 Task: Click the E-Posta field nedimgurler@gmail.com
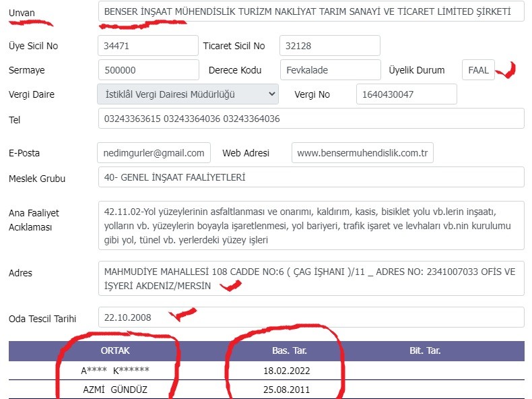pyautogui.click(x=154, y=153)
